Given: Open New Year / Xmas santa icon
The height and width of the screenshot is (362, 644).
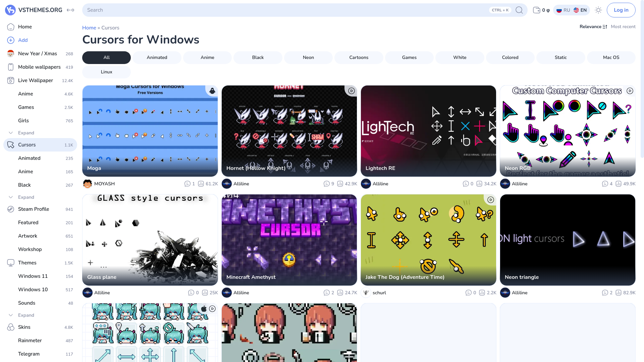Looking at the screenshot, I should coord(11,54).
